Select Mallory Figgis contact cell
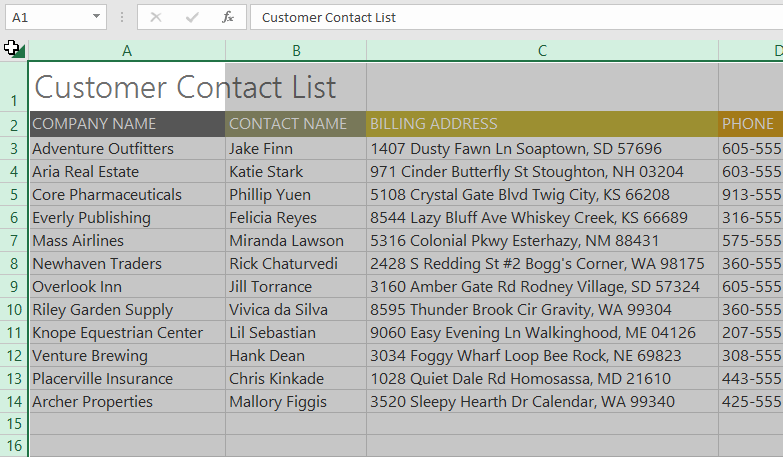This screenshot has height=457, width=783. click(x=296, y=402)
